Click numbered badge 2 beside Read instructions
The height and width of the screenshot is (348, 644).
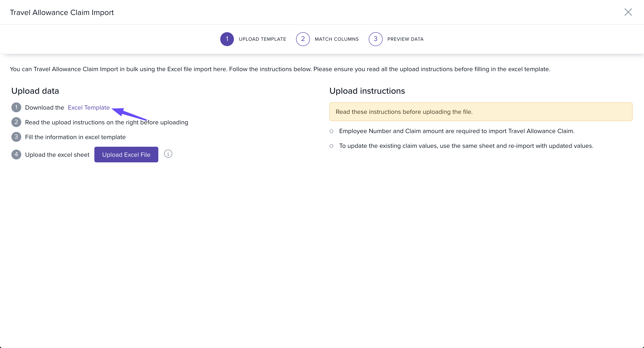[16, 122]
